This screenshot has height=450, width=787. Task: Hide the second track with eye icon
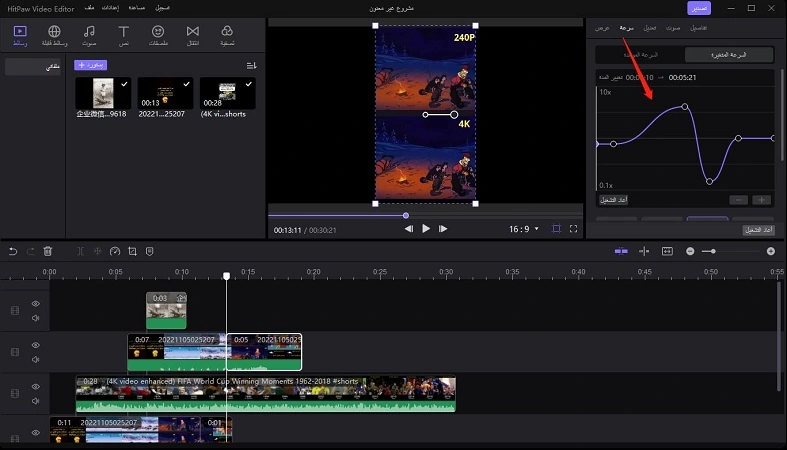click(x=36, y=345)
